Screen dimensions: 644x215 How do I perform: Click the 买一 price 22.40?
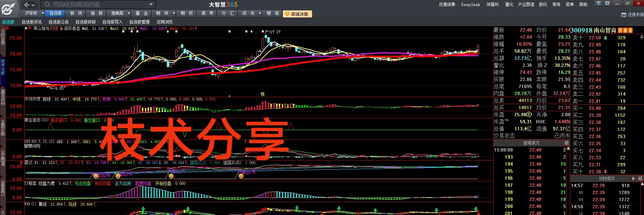(595, 108)
